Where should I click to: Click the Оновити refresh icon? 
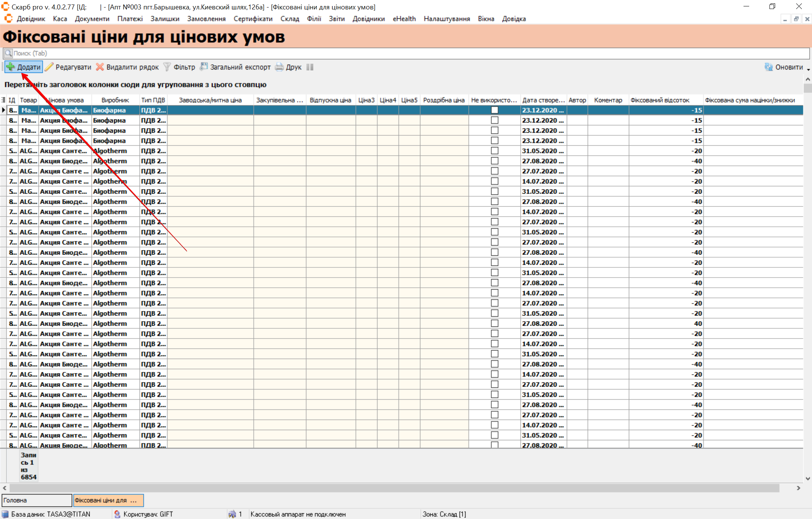(769, 67)
